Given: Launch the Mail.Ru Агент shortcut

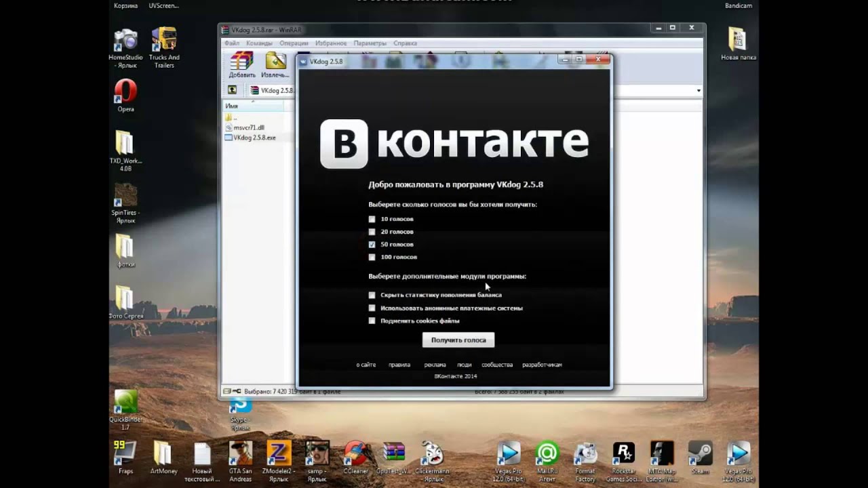Looking at the screenshot, I should 547,462.
